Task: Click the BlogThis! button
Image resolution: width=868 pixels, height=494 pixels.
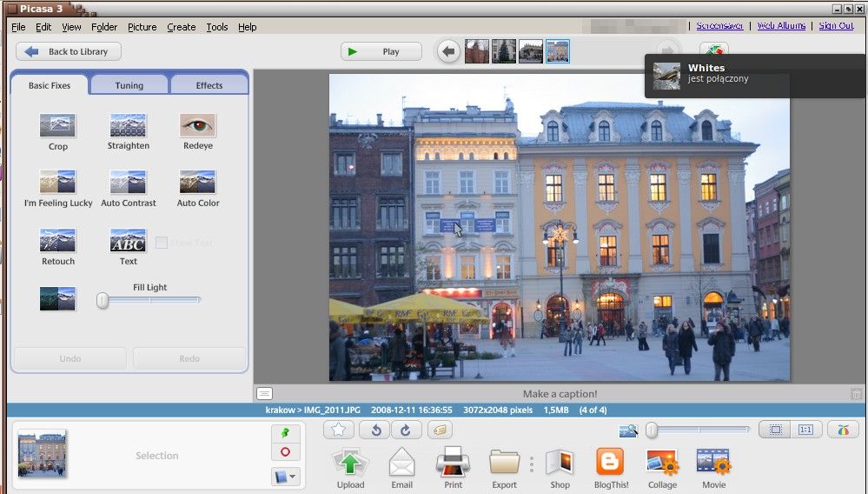Action: click(611, 469)
